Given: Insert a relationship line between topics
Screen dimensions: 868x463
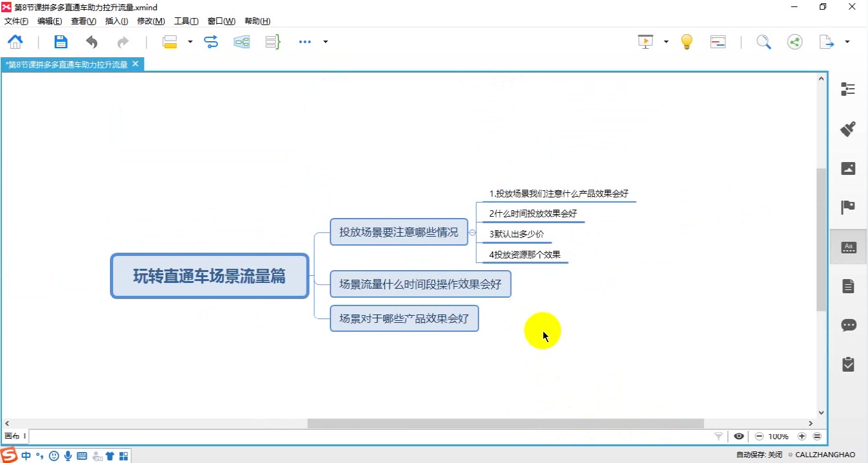Looking at the screenshot, I should (x=211, y=42).
